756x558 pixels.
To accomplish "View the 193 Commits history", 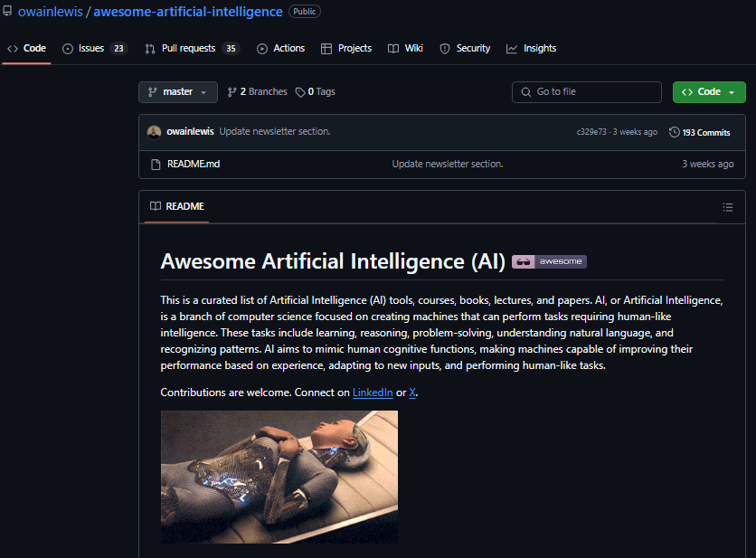I will 700,132.
